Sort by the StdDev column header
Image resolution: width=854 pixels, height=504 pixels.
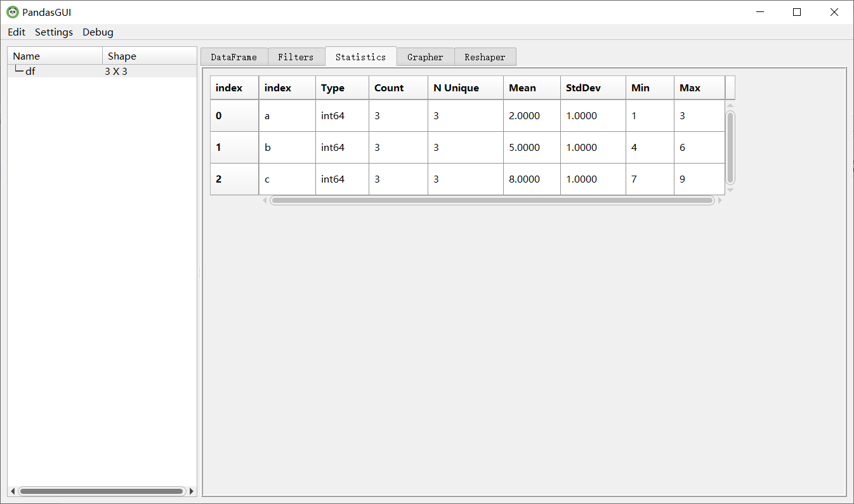pos(593,88)
